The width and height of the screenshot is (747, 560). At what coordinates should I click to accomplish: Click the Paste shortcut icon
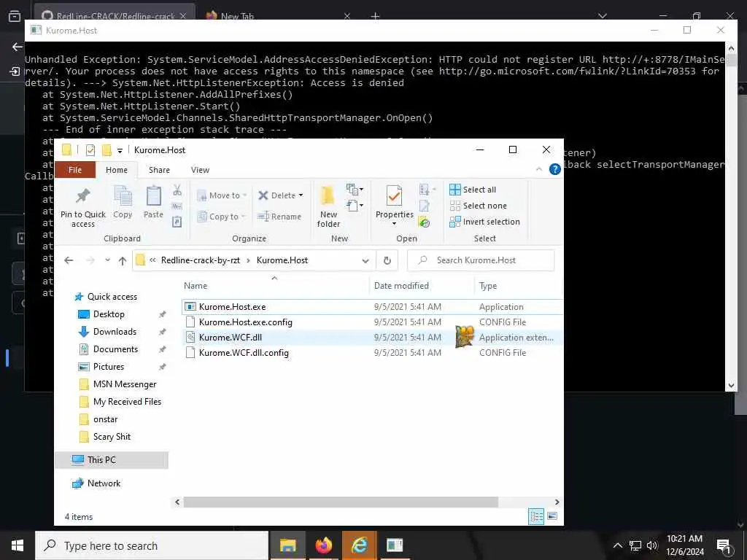[177, 222]
